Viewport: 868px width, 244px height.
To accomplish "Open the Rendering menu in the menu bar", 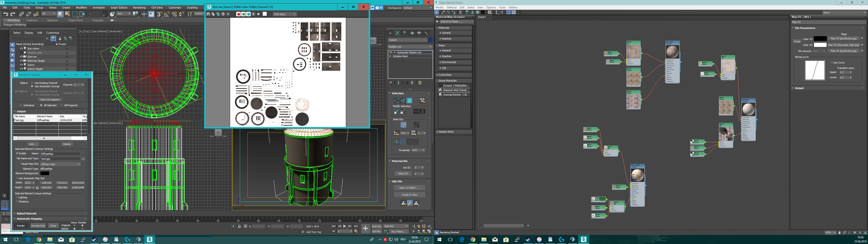I will point(139,7).
